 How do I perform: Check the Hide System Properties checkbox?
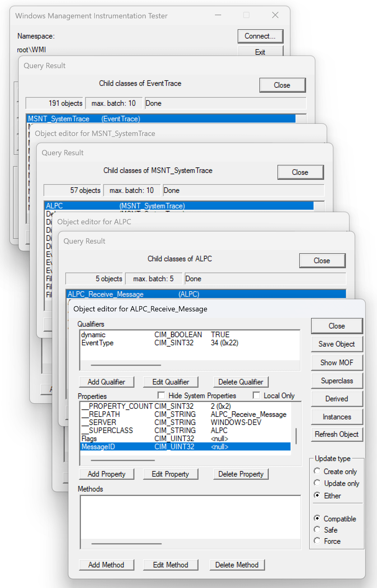[x=161, y=395]
